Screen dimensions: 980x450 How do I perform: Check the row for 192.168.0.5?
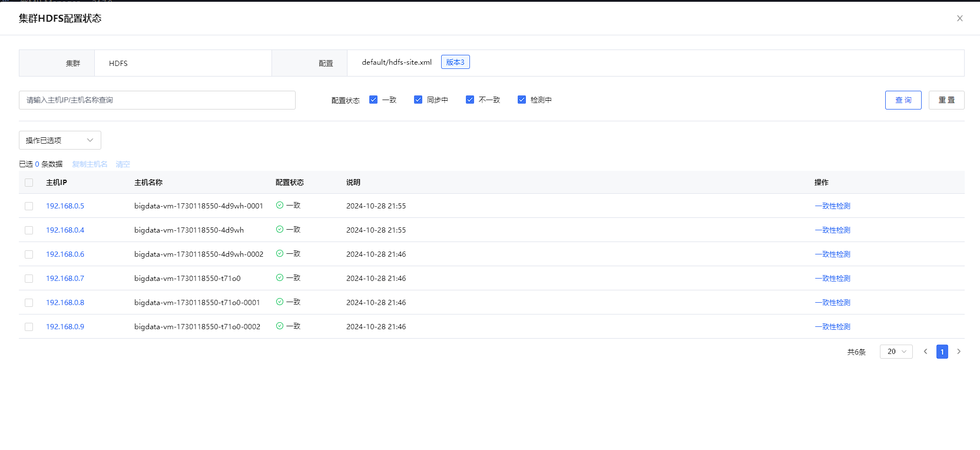29,206
